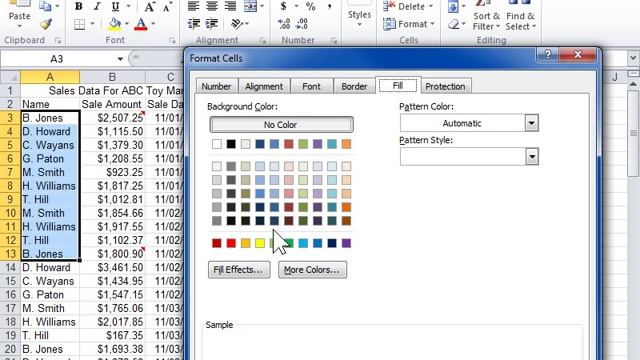640x360 pixels.
Task: Pick yellow standard color swatch
Action: tap(260, 243)
